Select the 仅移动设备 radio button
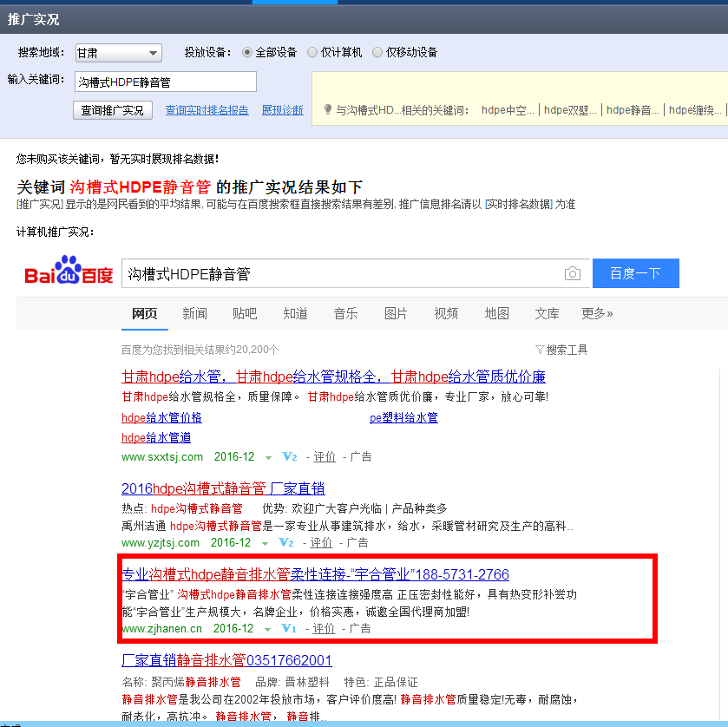 (377, 52)
